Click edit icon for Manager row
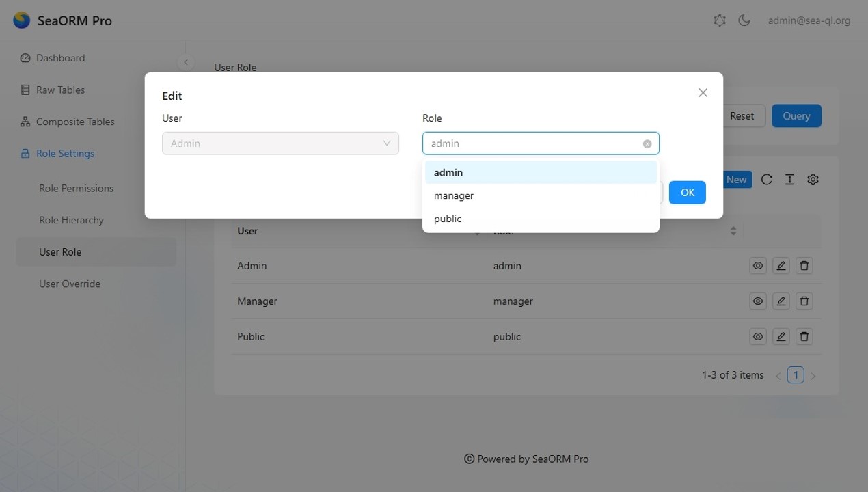 pos(781,301)
